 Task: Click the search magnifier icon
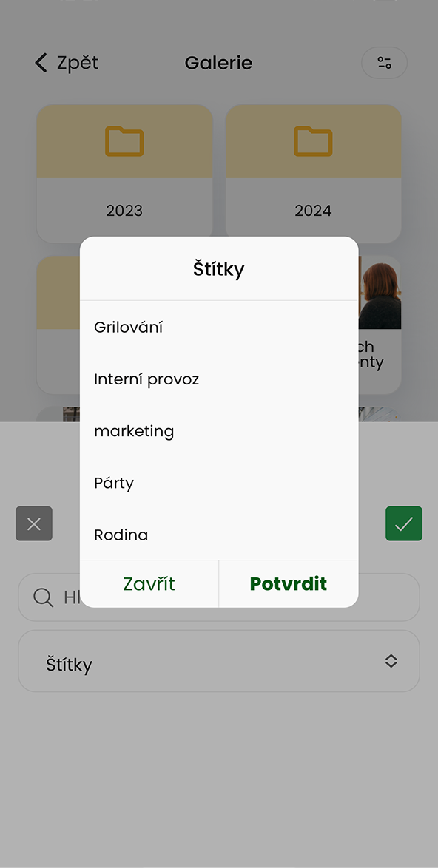[43, 597]
